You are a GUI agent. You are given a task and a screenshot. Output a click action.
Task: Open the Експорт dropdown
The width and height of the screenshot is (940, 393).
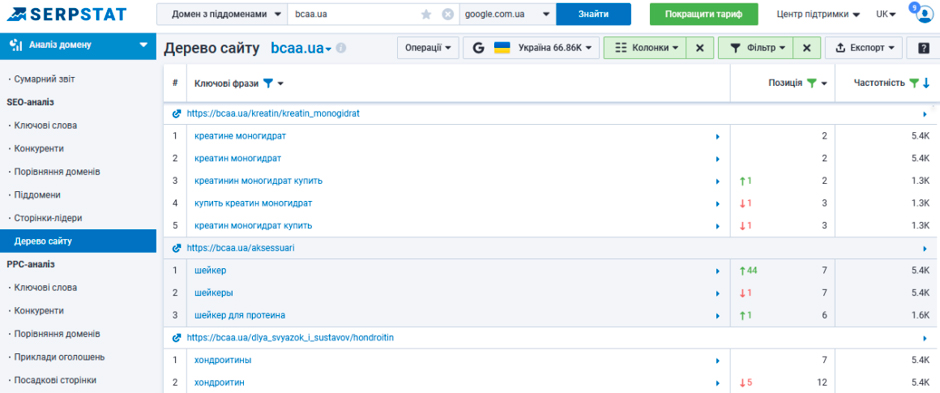click(x=864, y=48)
